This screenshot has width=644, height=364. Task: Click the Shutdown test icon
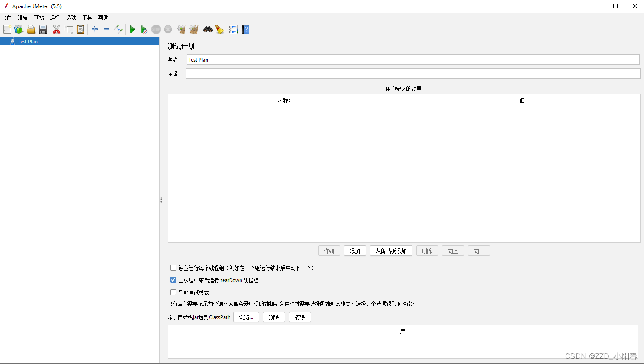pos(168,29)
